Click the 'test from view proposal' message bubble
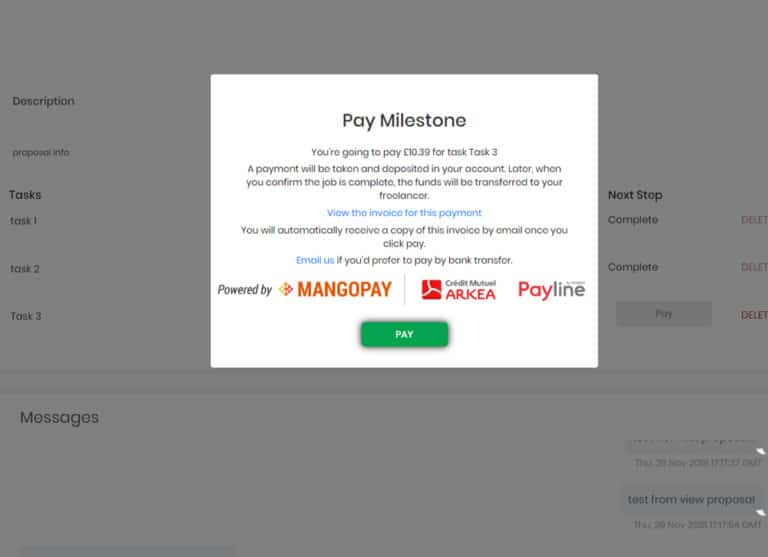This screenshot has height=557, width=768. coord(691,499)
